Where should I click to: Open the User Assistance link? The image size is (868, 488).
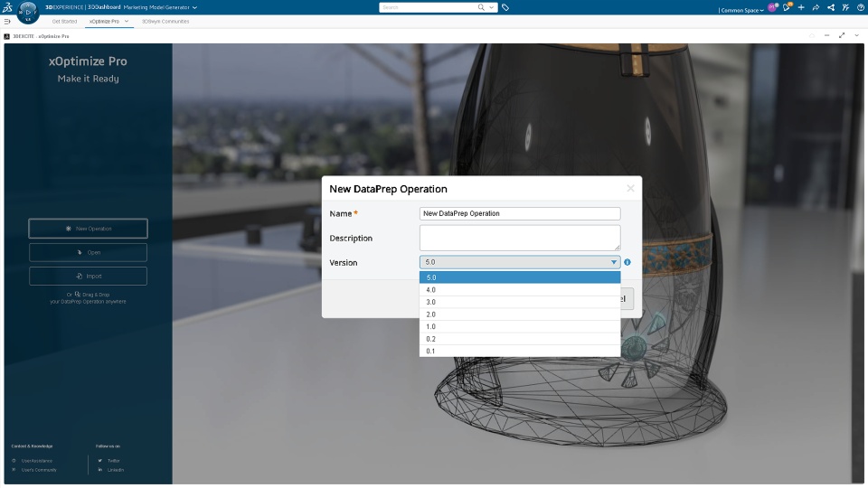[x=36, y=460]
